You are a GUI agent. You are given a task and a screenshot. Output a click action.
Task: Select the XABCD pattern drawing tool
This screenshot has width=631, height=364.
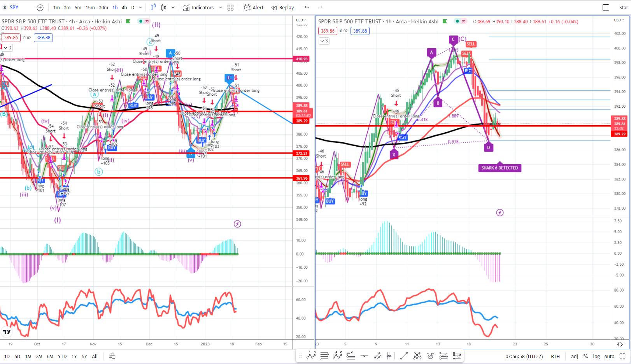[417, 355]
